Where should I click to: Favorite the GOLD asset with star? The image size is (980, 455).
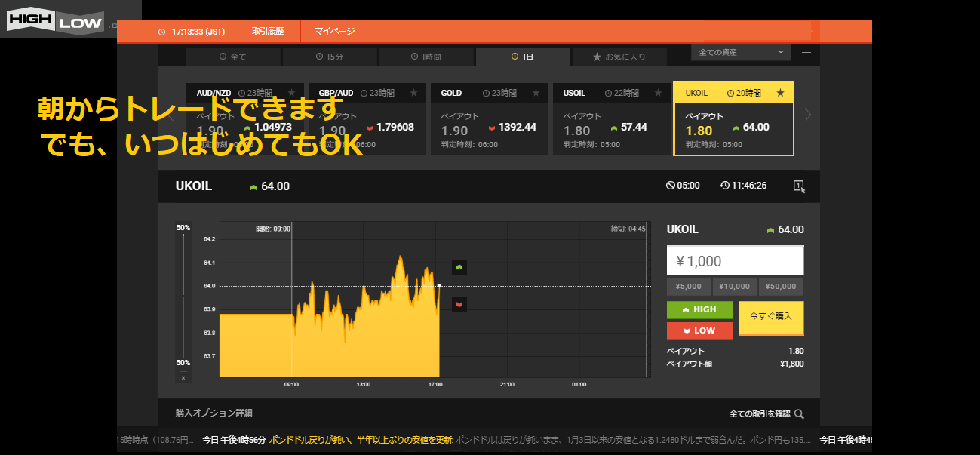coord(536,93)
